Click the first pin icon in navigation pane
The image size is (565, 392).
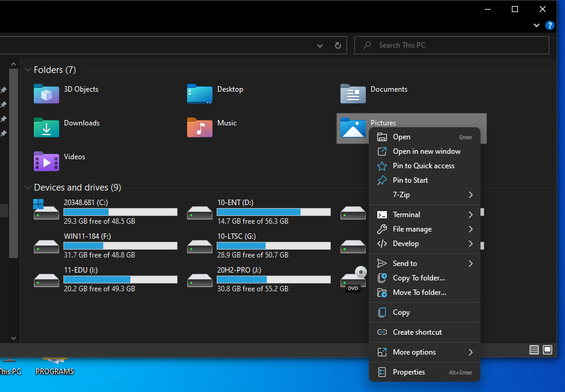(4, 90)
